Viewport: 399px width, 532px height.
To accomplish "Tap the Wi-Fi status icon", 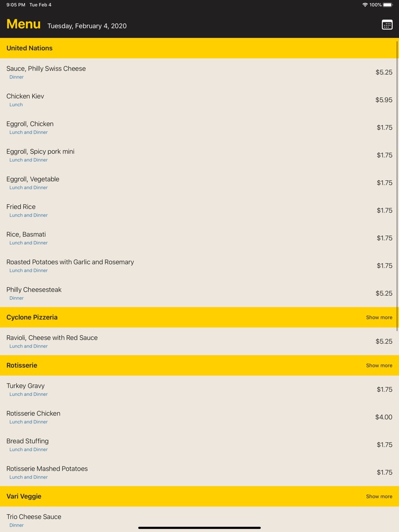I will 365,5.
